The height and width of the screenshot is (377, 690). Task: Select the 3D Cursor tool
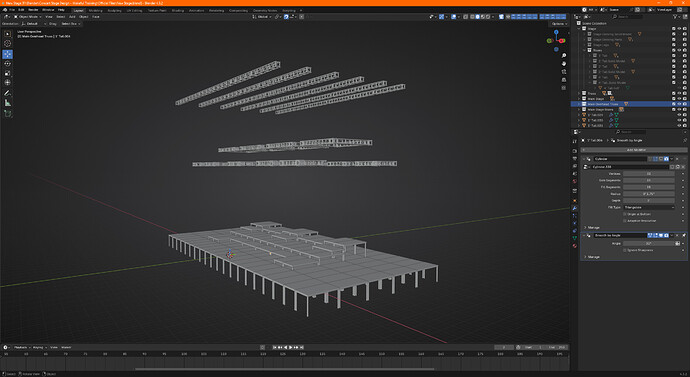[x=7, y=43]
